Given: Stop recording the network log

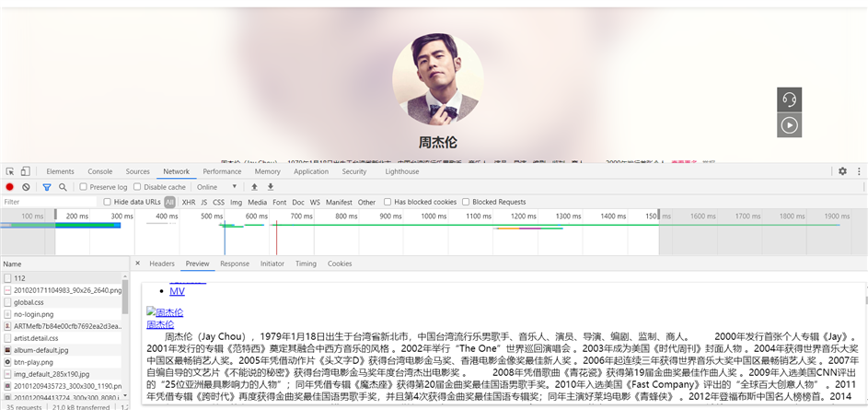Looking at the screenshot, I should (9, 187).
